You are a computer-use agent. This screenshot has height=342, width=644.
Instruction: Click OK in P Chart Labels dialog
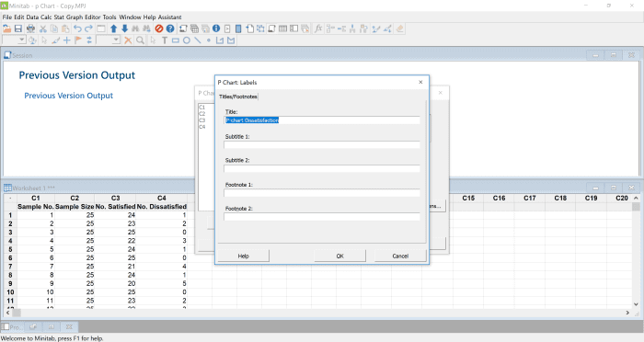(340, 256)
